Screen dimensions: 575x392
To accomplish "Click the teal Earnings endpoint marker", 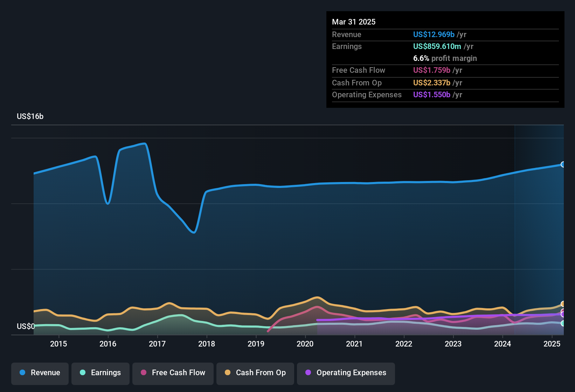I will (x=563, y=323).
